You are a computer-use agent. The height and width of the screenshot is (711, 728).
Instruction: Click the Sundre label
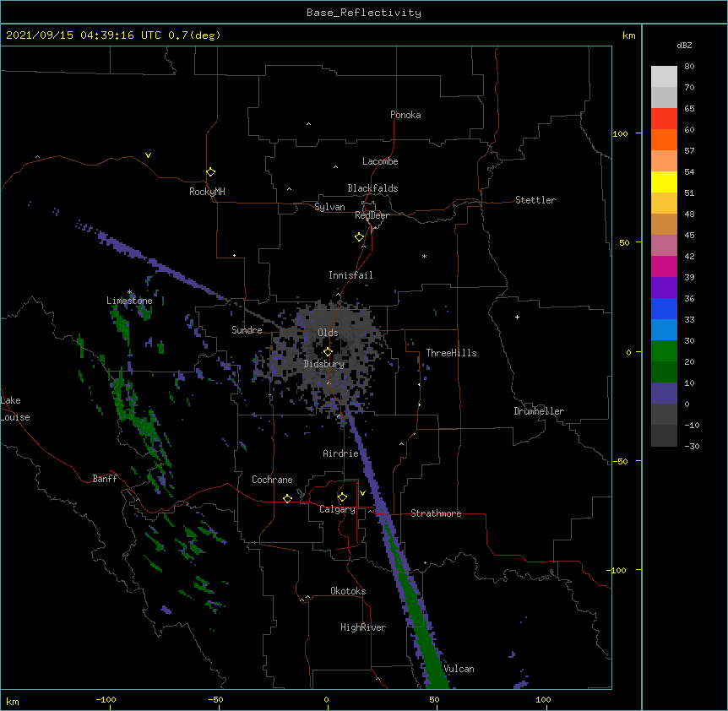tap(247, 330)
